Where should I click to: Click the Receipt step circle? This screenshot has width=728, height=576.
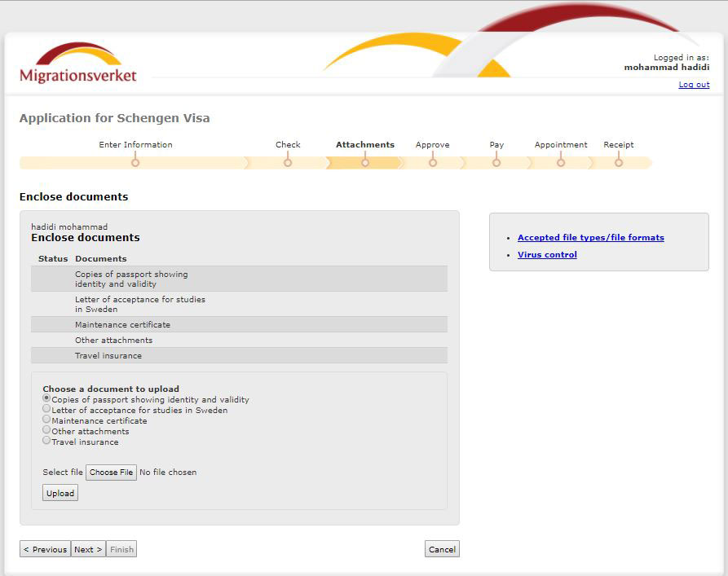coord(619,162)
